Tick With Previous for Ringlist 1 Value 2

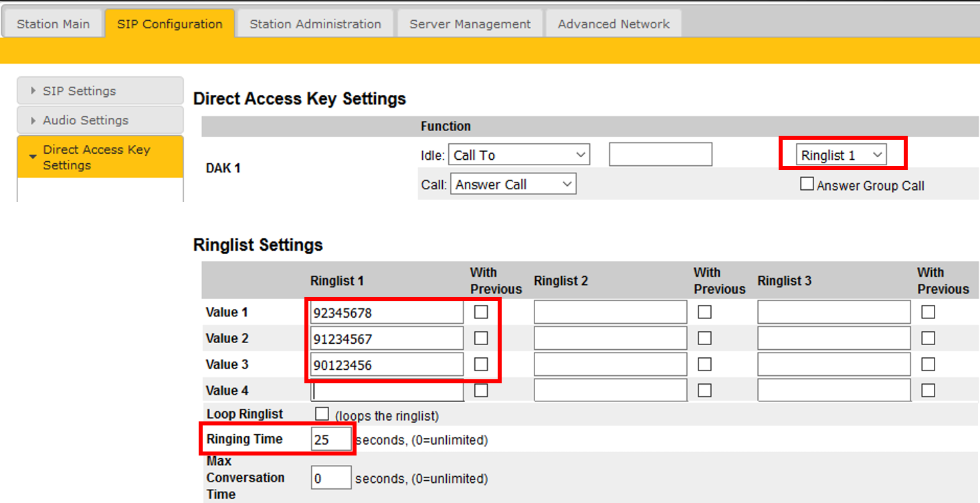[x=481, y=338]
